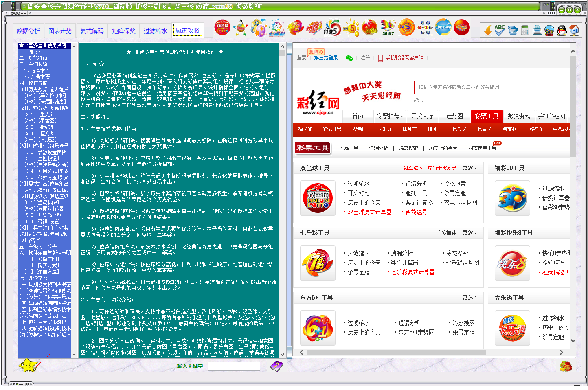
Task: Open the 七星彩 lottery icon
Action: tap(277, 28)
